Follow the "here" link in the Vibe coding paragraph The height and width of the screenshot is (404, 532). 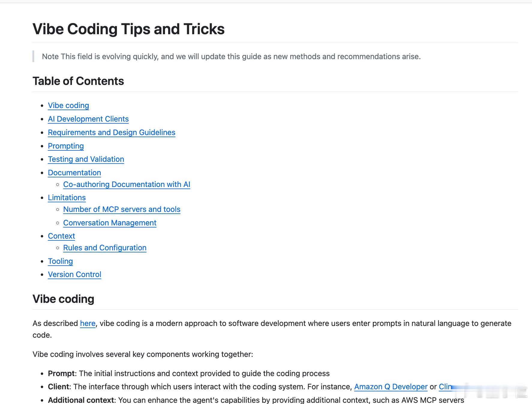[x=88, y=324]
